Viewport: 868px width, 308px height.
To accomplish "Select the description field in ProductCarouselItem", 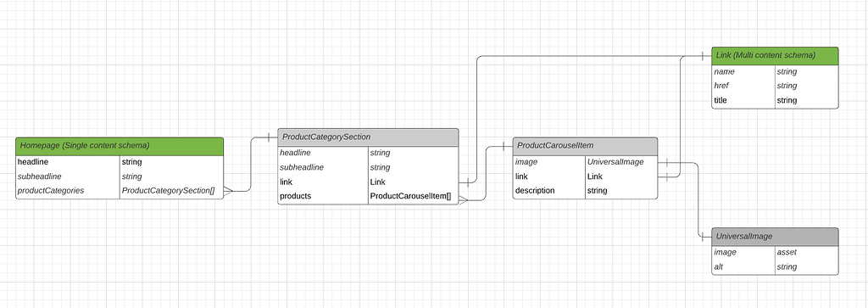I will click(x=549, y=191).
